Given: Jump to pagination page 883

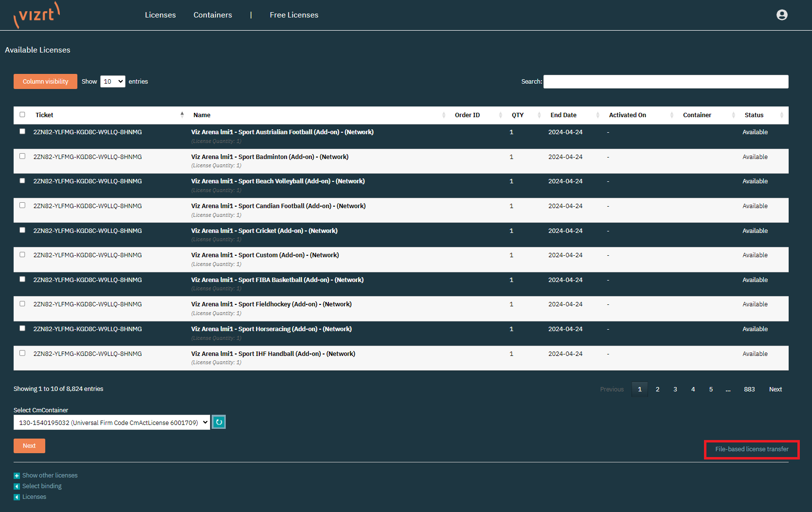Looking at the screenshot, I should [x=749, y=389].
